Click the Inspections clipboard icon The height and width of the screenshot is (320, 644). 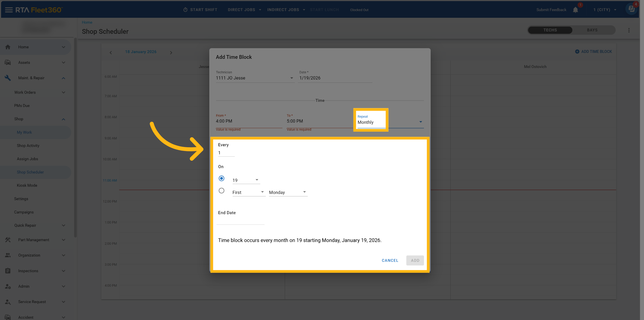pyautogui.click(x=8, y=271)
